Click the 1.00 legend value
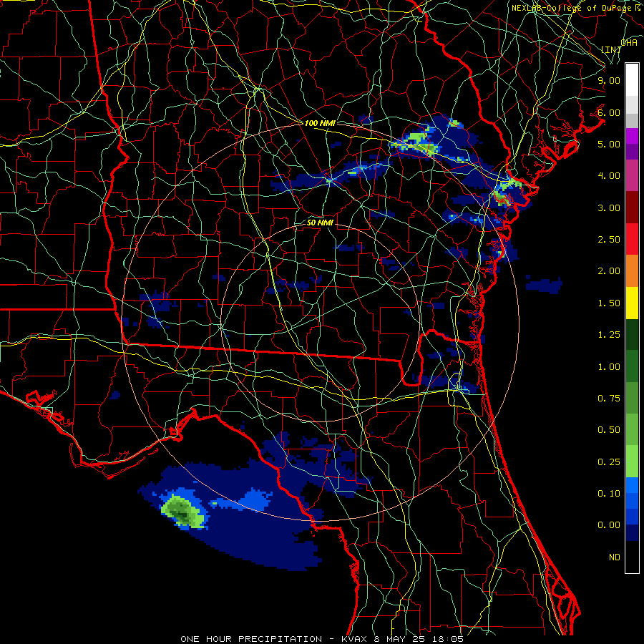 click(609, 367)
